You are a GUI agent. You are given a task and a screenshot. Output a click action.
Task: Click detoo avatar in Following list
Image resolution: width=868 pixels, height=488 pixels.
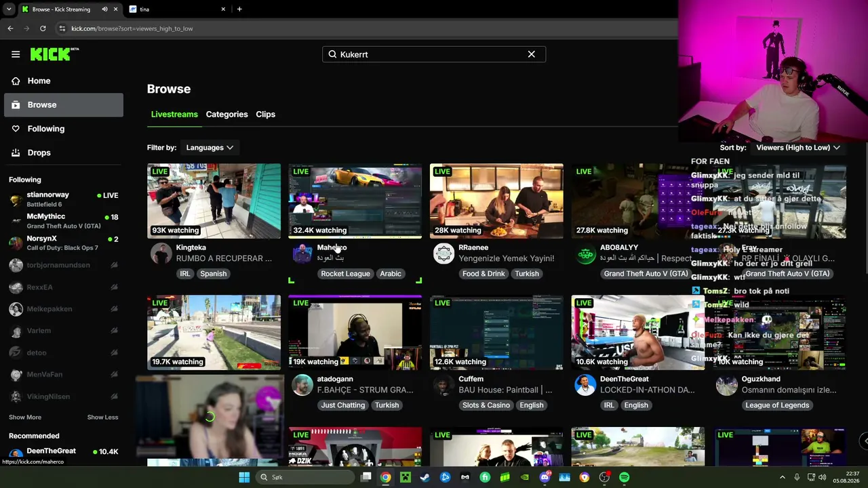(x=16, y=352)
